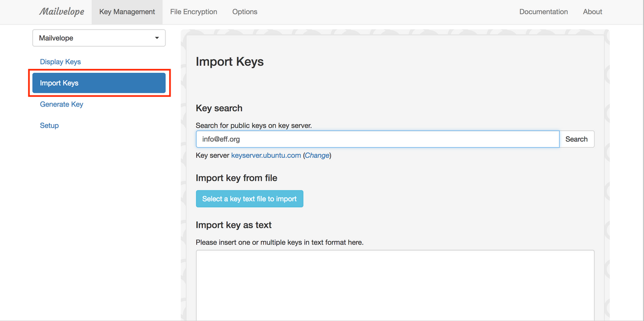Click Change to switch key servers
This screenshot has width=644, height=321.
tap(317, 155)
